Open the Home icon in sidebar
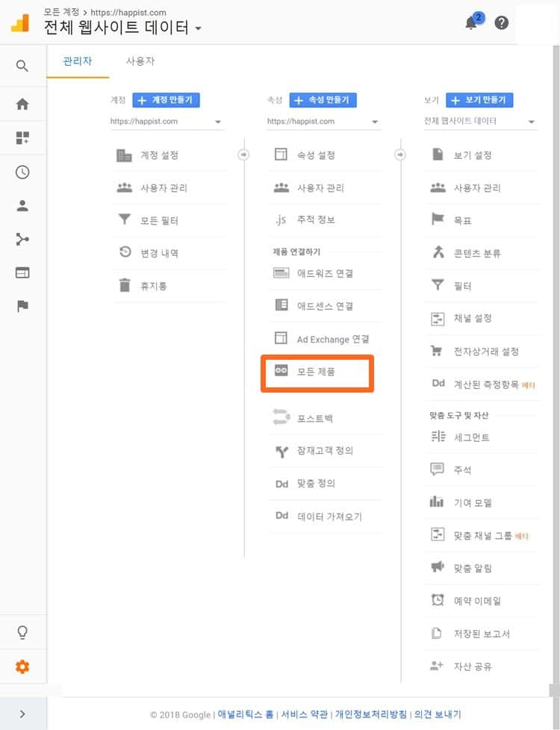 (22, 104)
